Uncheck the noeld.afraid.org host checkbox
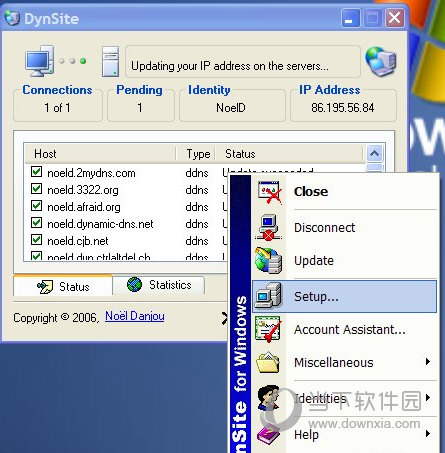This screenshot has width=445, height=453. pyautogui.click(x=36, y=206)
